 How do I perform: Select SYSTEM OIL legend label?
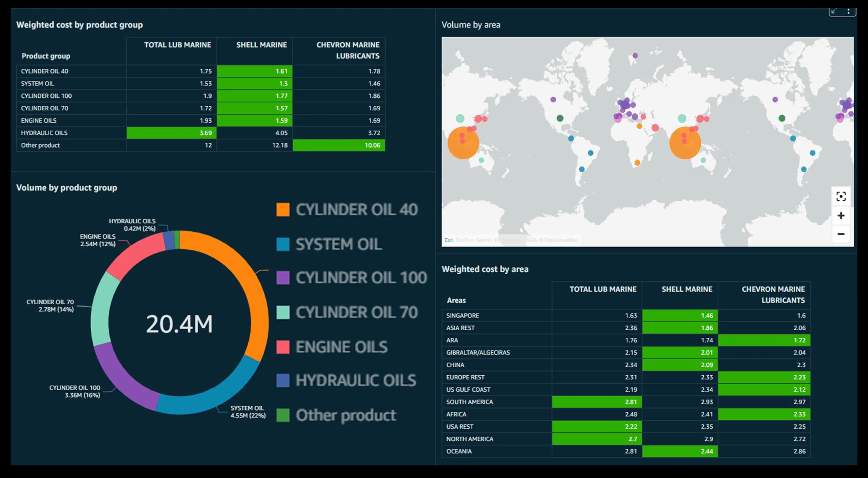pyautogui.click(x=339, y=244)
